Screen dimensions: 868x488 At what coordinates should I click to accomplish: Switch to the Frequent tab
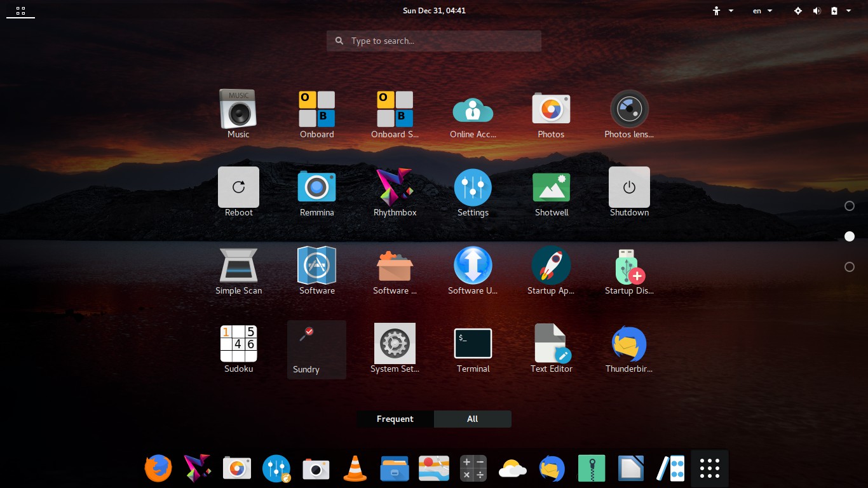[395, 419]
